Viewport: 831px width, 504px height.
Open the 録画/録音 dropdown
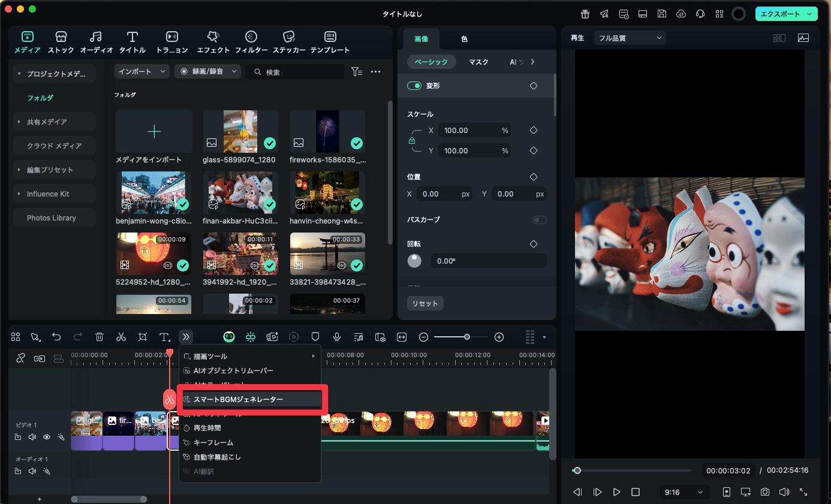207,71
